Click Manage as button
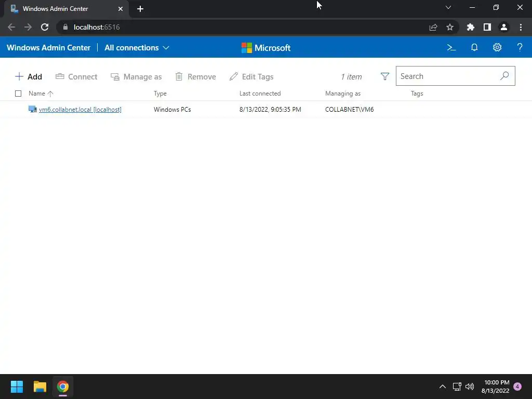The height and width of the screenshot is (399, 532). click(x=136, y=77)
